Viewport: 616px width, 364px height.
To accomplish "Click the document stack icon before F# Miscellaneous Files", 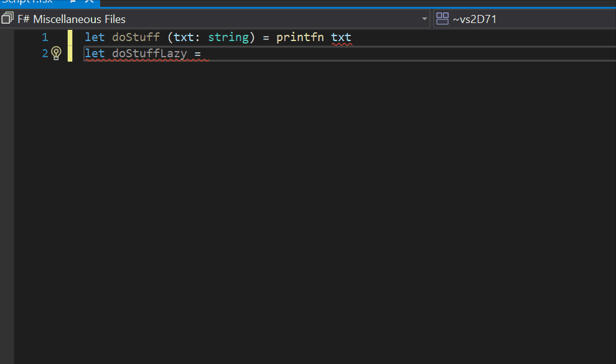I will 7,19.
